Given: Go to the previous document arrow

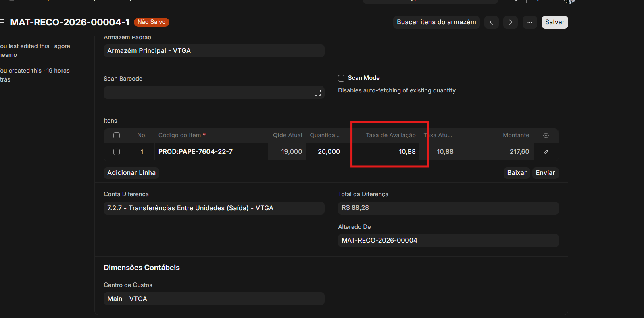Looking at the screenshot, I should 491,22.
